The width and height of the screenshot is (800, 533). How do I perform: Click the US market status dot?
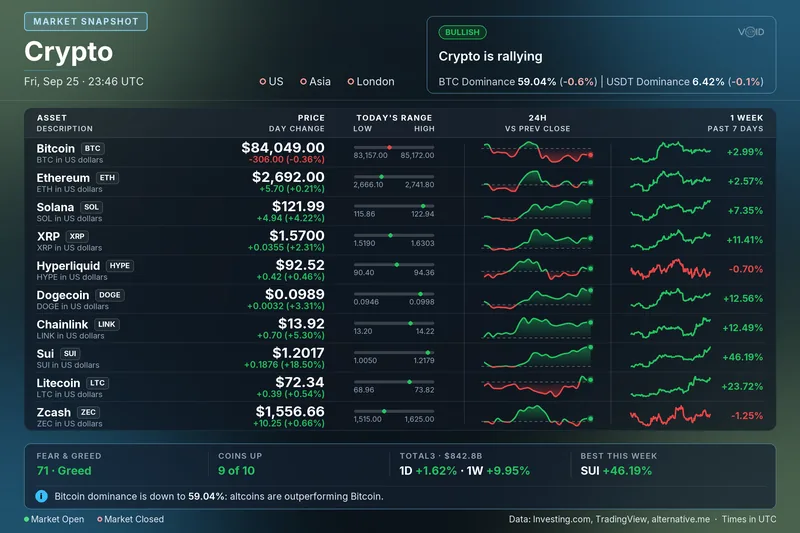click(x=263, y=82)
